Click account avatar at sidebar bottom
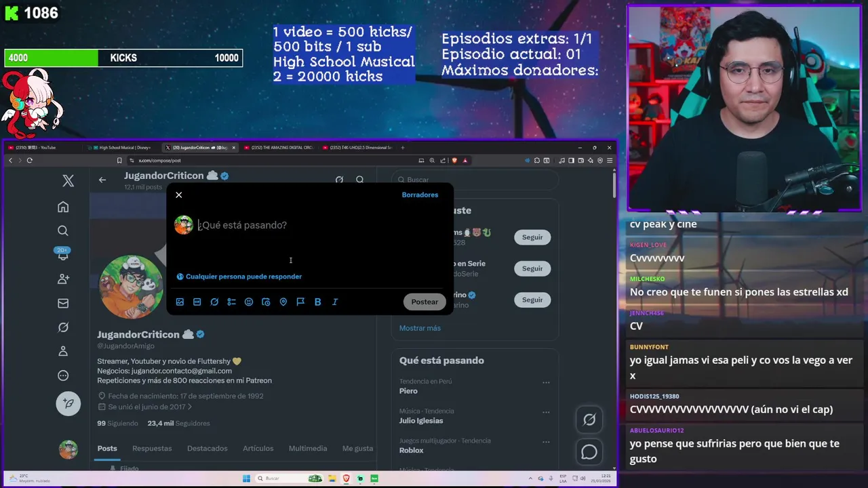The width and height of the screenshot is (868, 488). pos(68,449)
